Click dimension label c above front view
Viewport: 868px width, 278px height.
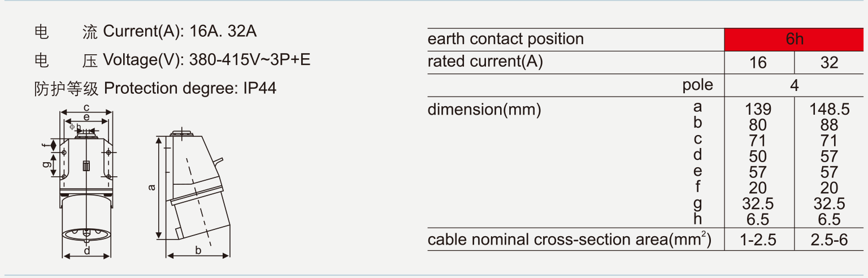[x=86, y=107]
